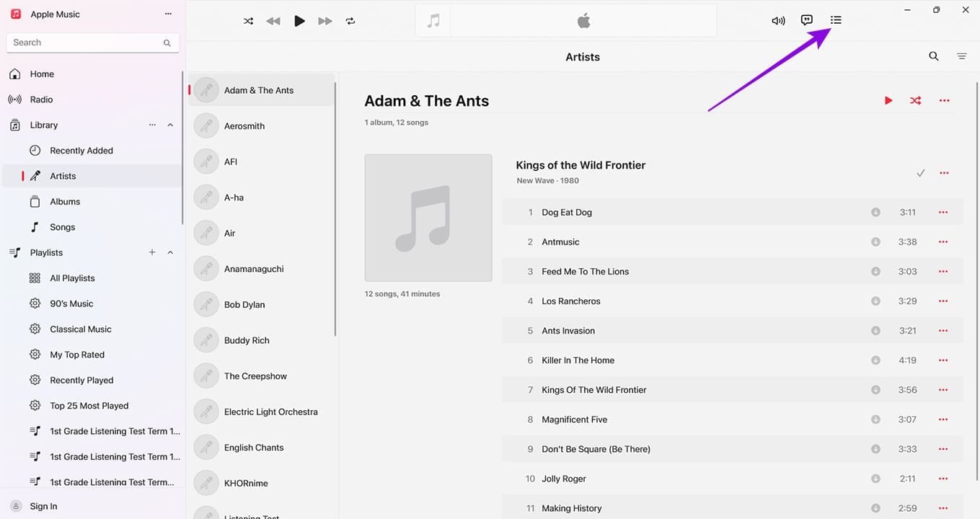Click the Anamanaguchi artist avatar icon

pos(206,269)
